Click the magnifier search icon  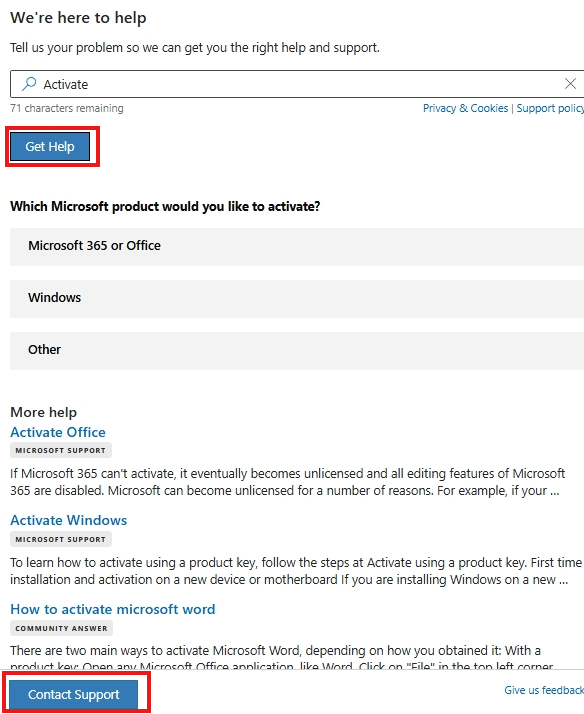click(29, 84)
